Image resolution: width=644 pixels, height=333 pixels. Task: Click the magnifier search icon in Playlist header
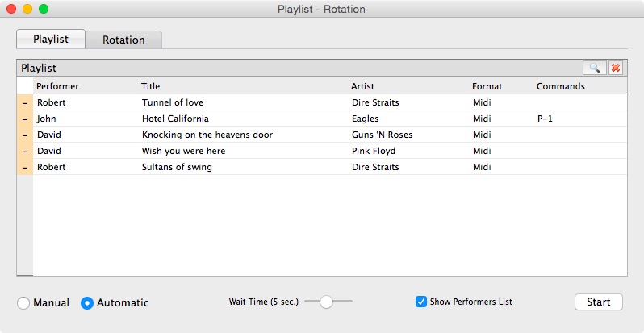click(594, 68)
